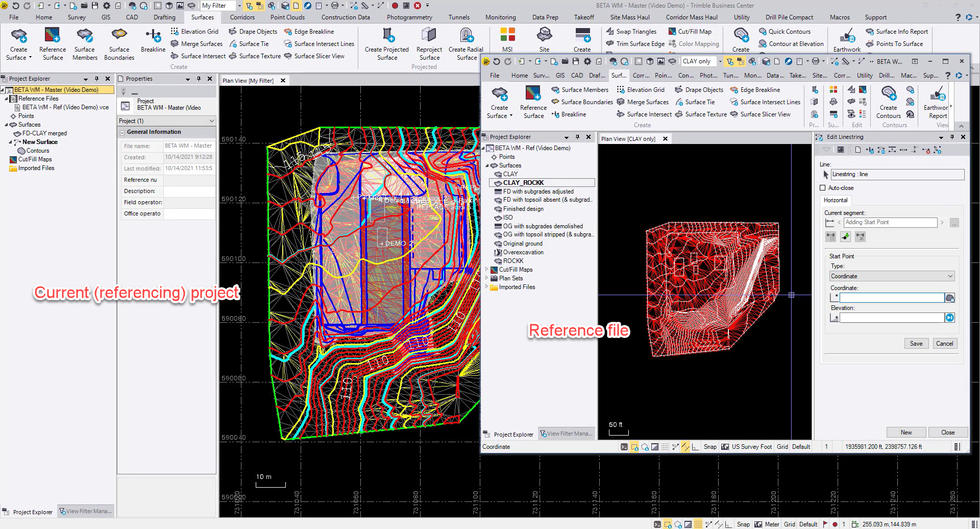Click the Save button in Edit Linestring

coord(916,344)
